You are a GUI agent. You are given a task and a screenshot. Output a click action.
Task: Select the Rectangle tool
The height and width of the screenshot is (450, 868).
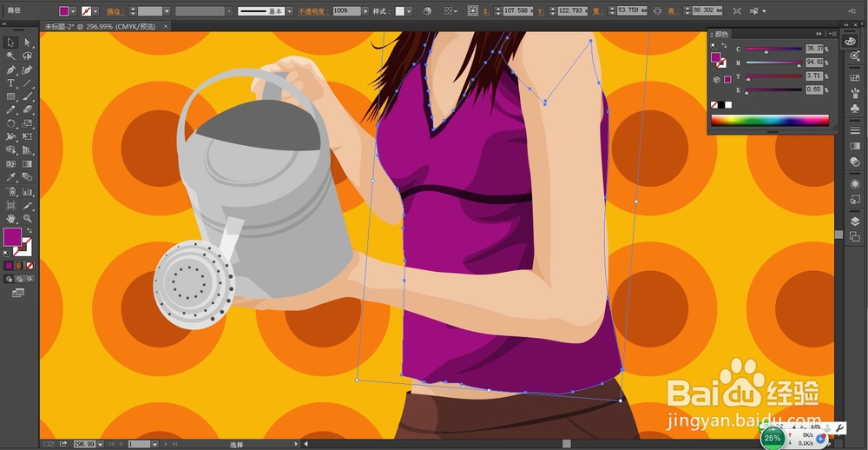[x=10, y=96]
